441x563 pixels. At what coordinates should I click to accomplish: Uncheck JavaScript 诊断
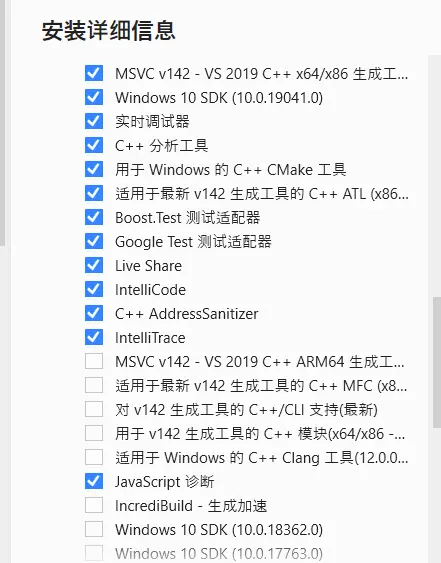tap(94, 481)
